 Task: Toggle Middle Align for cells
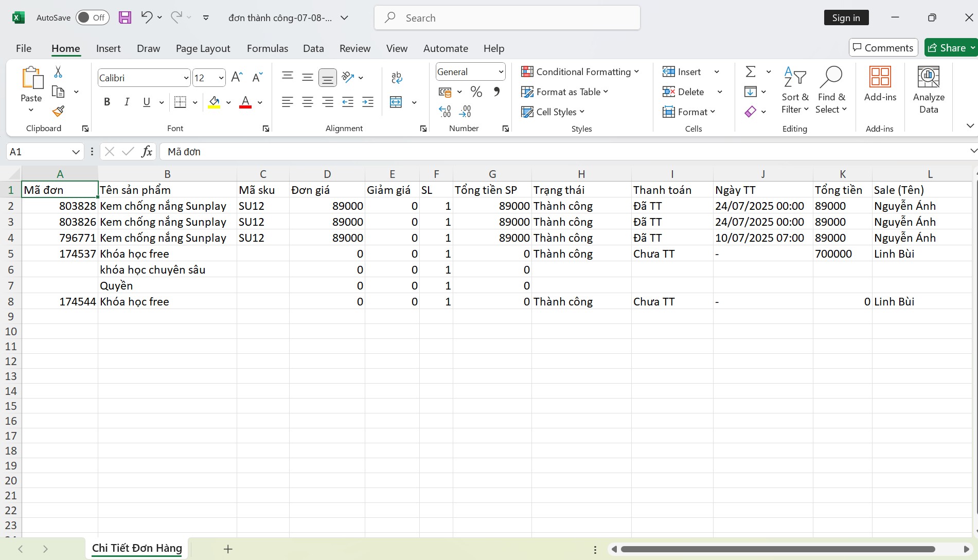(308, 78)
